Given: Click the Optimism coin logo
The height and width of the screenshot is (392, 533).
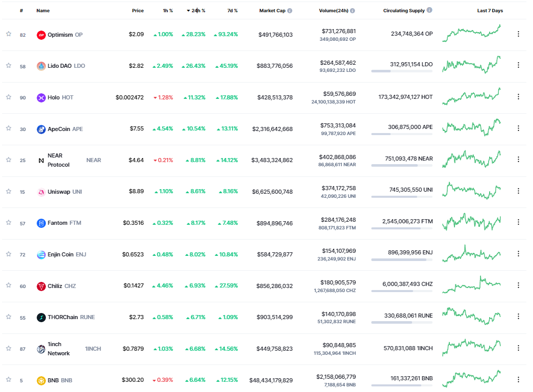Looking at the screenshot, I should [x=41, y=35].
